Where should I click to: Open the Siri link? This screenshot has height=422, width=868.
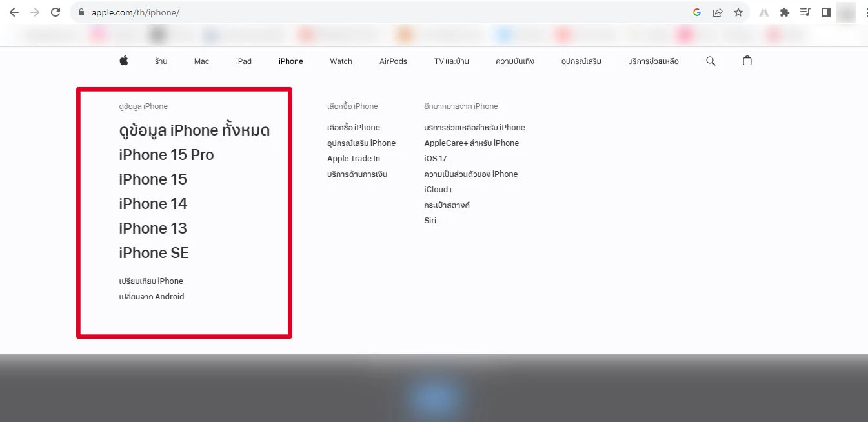point(430,221)
